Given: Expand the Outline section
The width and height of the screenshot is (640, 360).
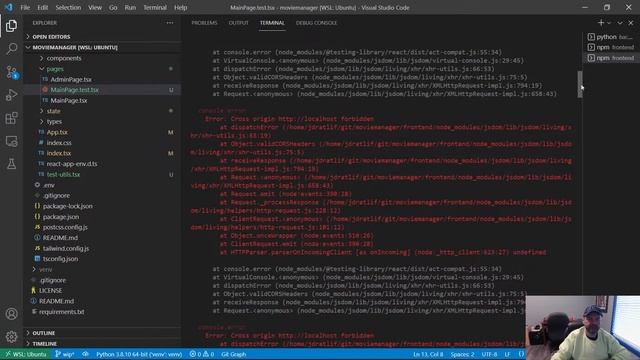Looking at the screenshot, I should 102,333.
